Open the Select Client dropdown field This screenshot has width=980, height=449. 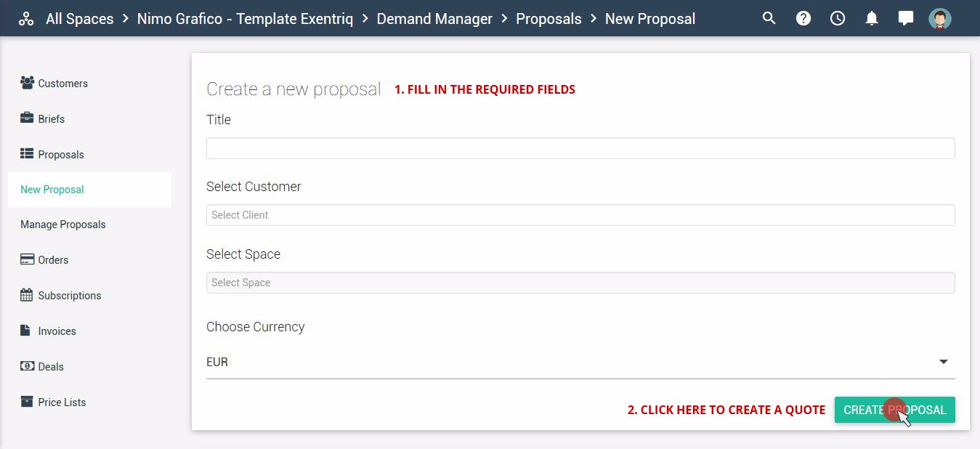[580, 215]
